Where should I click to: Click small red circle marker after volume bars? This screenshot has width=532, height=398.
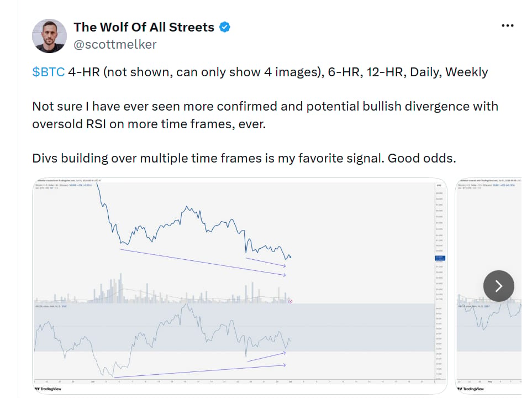pyautogui.click(x=290, y=301)
